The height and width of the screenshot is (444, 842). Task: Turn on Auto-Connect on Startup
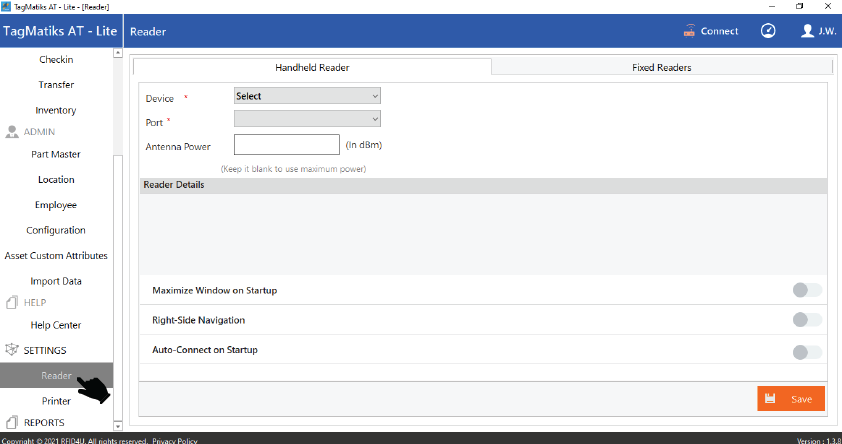(x=806, y=351)
